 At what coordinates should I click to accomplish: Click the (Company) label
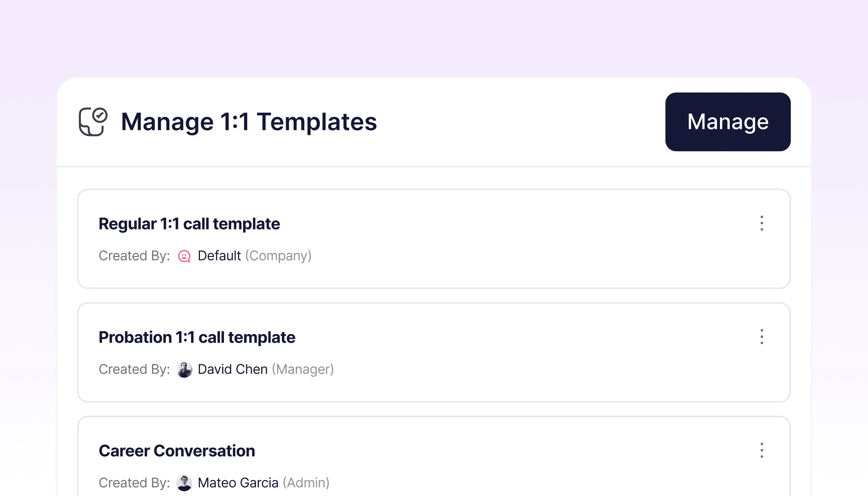pos(278,256)
